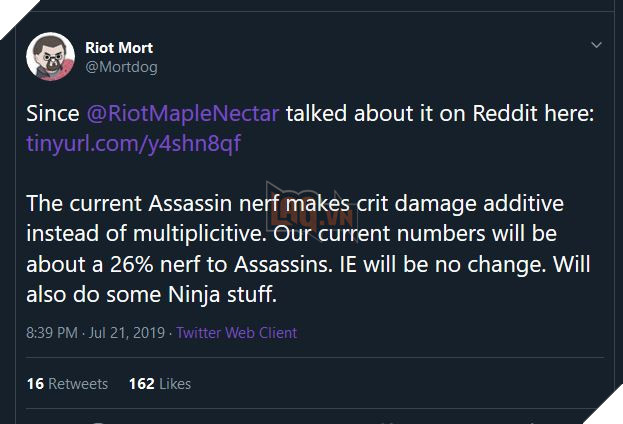View the 16 Retweets list
The width and height of the screenshot is (623, 424).
(x=67, y=384)
